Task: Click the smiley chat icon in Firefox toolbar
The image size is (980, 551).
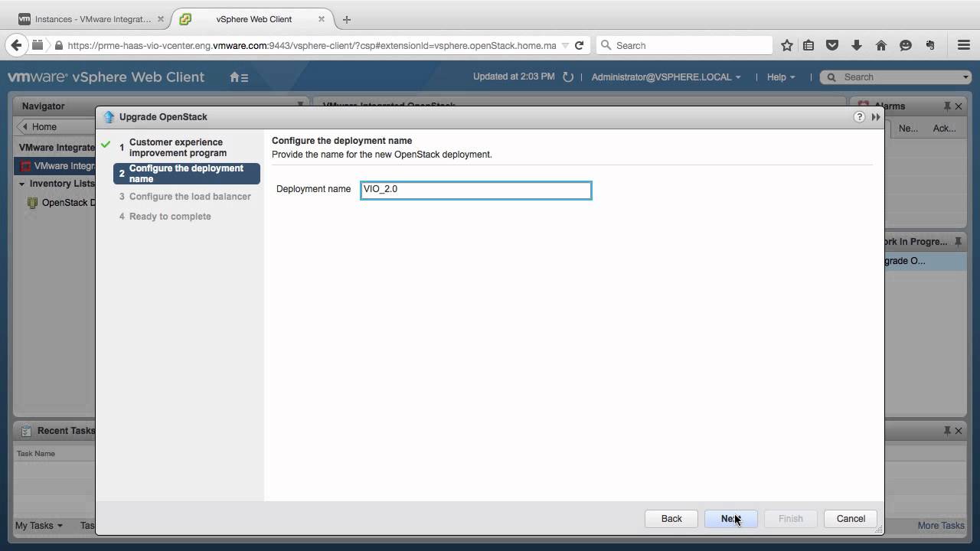Action: [906, 45]
